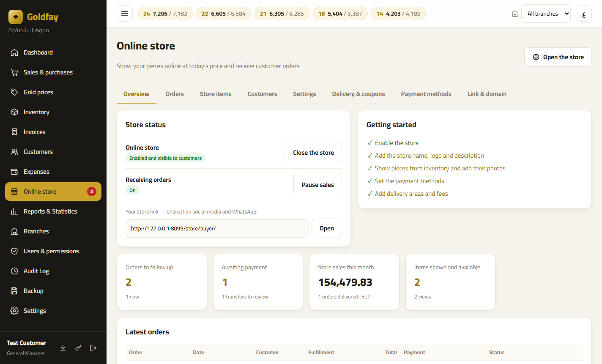Click the Invoices document icon
Image resolution: width=602 pixels, height=364 pixels.
[x=14, y=132]
